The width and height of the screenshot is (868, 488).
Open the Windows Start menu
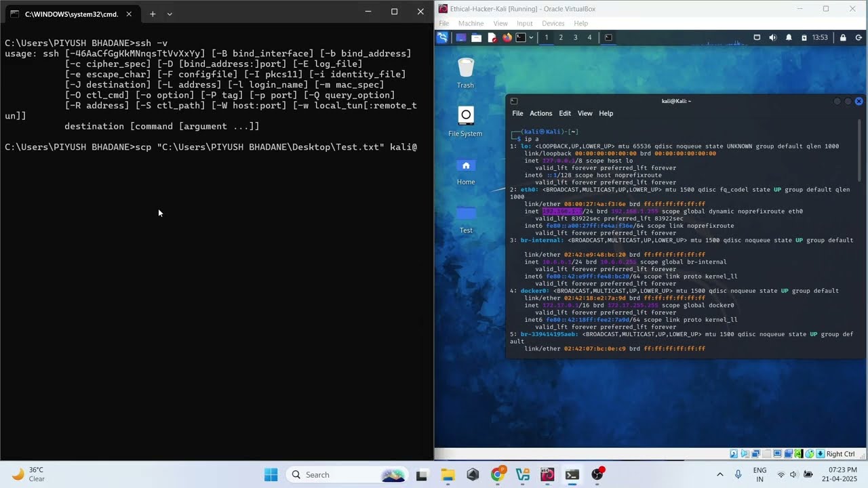pos(271,474)
